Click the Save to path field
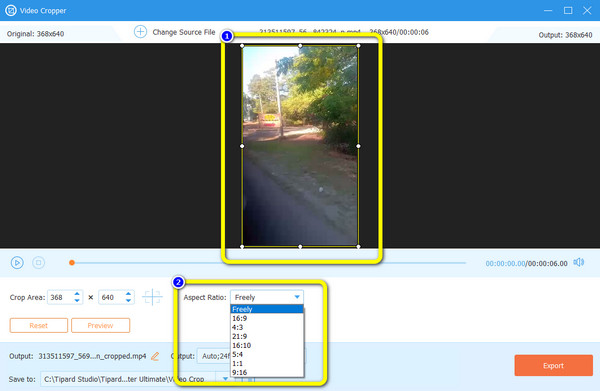This screenshot has width=600, height=391. click(x=128, y=379)
